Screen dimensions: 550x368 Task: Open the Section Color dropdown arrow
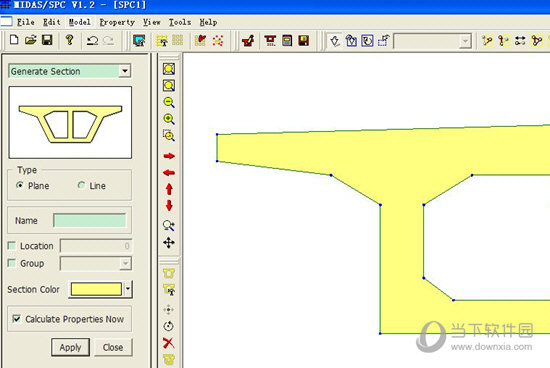tap(128, 289)
